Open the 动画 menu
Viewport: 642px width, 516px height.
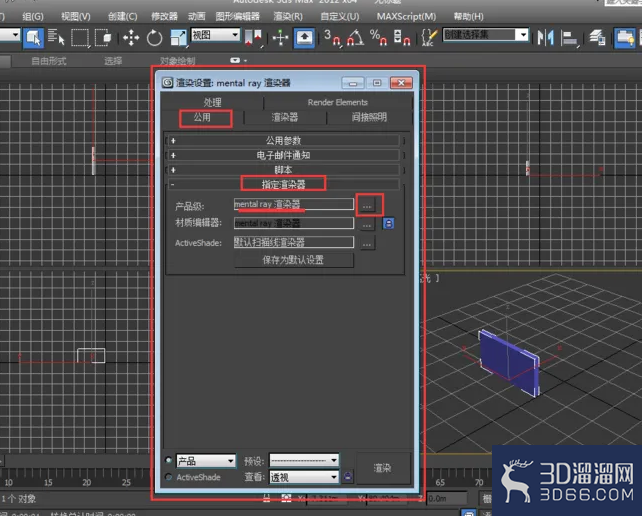click(x=197, y=16)
